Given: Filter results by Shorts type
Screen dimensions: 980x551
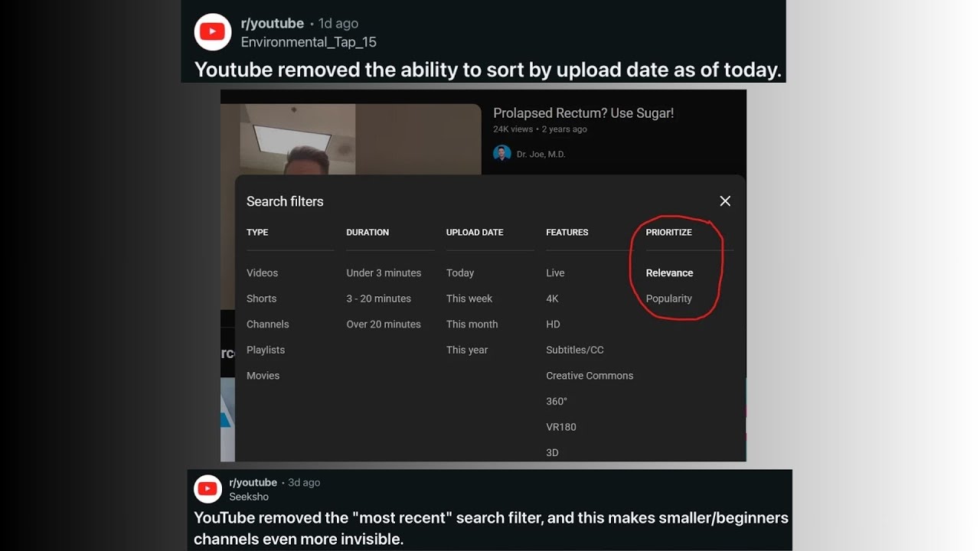Looking at the screenshot, I should (261, 298).
